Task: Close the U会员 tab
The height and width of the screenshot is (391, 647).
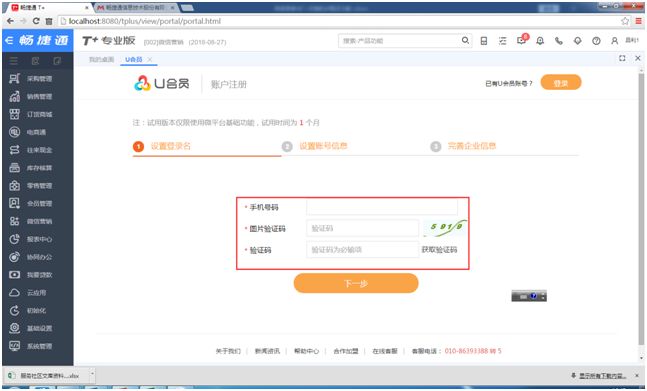Action: click(150, 60)
